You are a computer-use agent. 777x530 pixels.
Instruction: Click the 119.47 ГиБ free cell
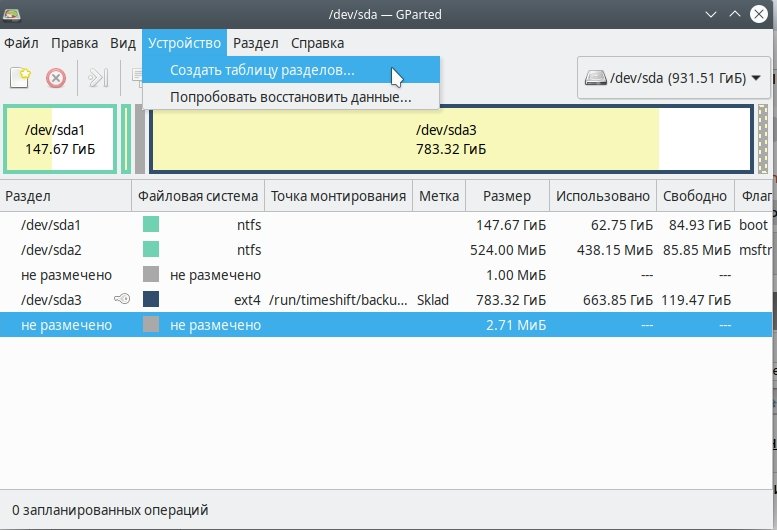coord(696,300)
